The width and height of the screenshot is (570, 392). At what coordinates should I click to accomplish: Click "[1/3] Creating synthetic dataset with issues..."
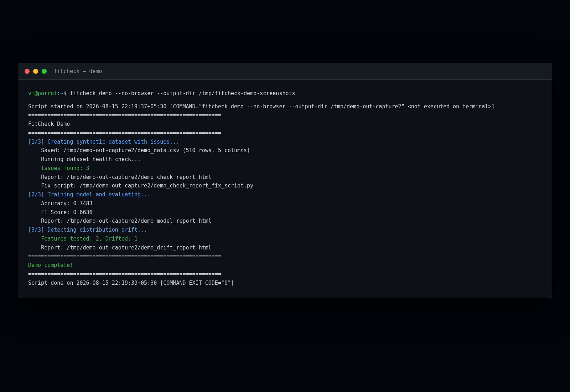pos(104,142)
